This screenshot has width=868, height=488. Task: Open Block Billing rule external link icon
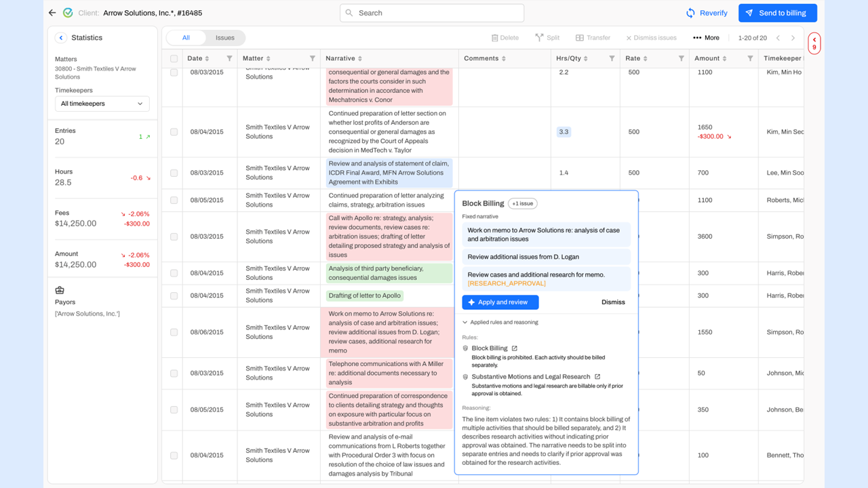click(x=514, y=348)
